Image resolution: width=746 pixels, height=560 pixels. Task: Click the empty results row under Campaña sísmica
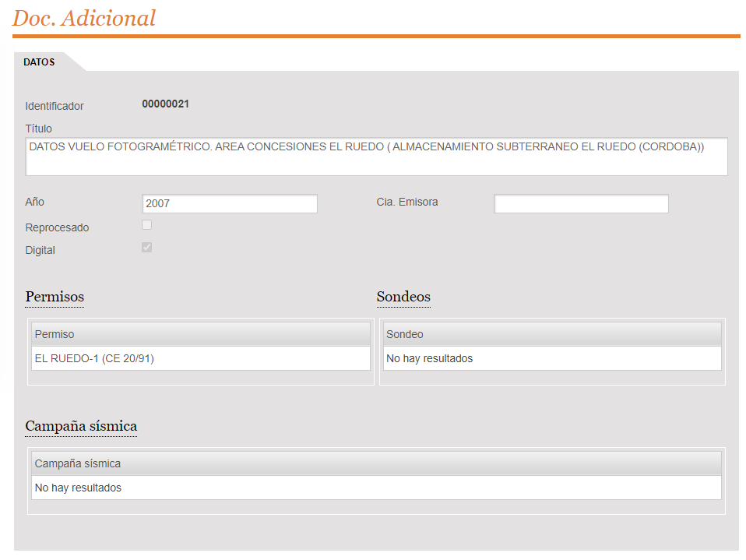click(x=376, y=488)
